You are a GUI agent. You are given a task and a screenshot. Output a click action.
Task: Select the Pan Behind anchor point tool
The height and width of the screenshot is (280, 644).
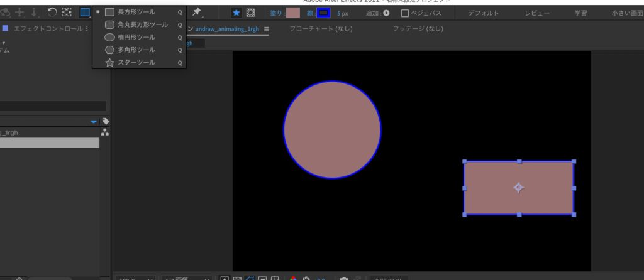coord(67,13)
